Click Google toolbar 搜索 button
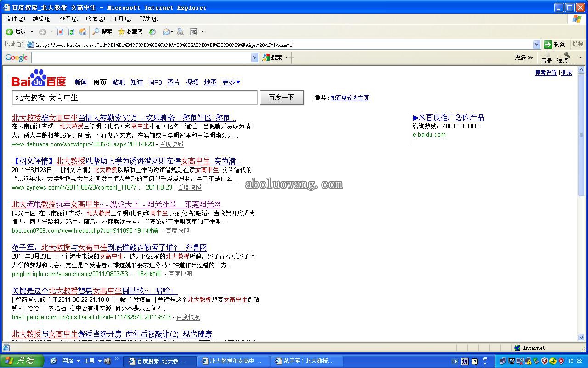This screenshot has width=588, height=368. [272, 57]
